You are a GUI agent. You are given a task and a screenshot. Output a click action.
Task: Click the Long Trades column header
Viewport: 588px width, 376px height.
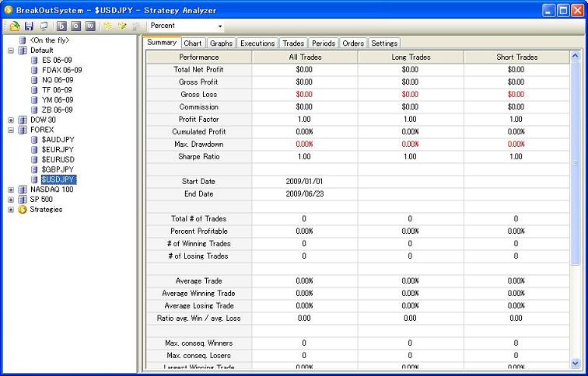(x=411, y=57)
